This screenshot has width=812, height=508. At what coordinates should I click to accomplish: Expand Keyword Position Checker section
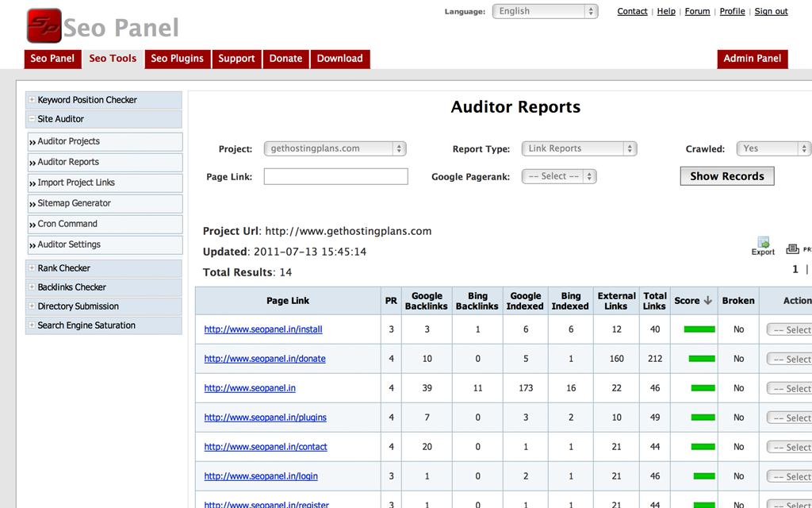32,100
